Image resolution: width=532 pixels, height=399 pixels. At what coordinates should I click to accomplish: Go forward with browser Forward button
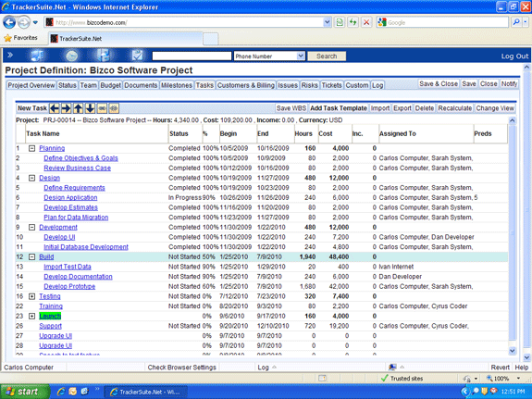click(x=23, y=23)
